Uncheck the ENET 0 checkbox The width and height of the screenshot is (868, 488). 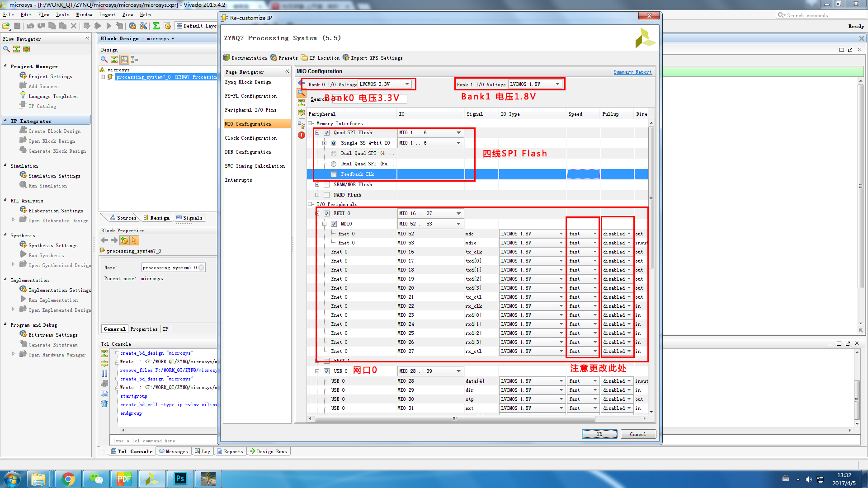click(x=326, y=214)
